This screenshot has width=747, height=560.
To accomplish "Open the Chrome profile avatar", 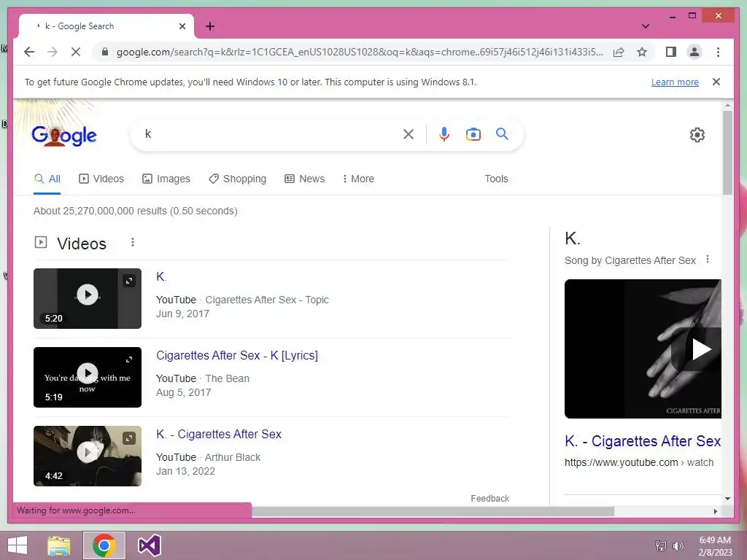I will [694, 52].
